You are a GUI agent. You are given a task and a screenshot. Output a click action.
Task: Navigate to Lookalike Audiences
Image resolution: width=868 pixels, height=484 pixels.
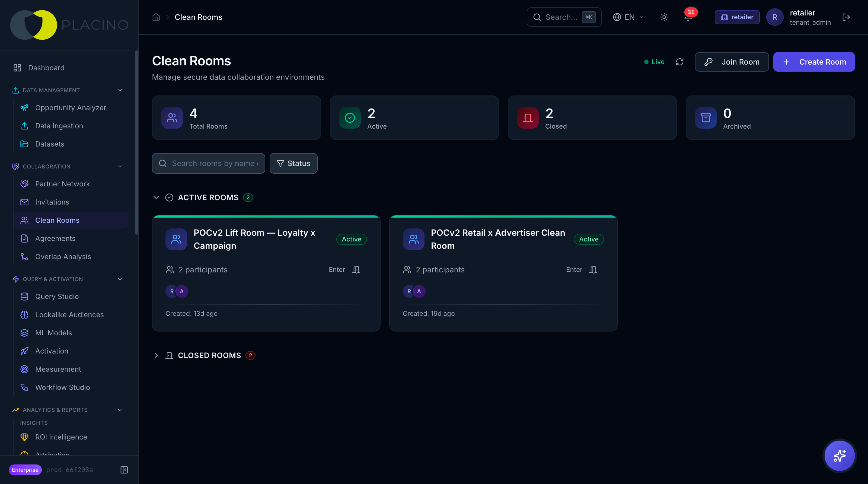click(71, 314)
